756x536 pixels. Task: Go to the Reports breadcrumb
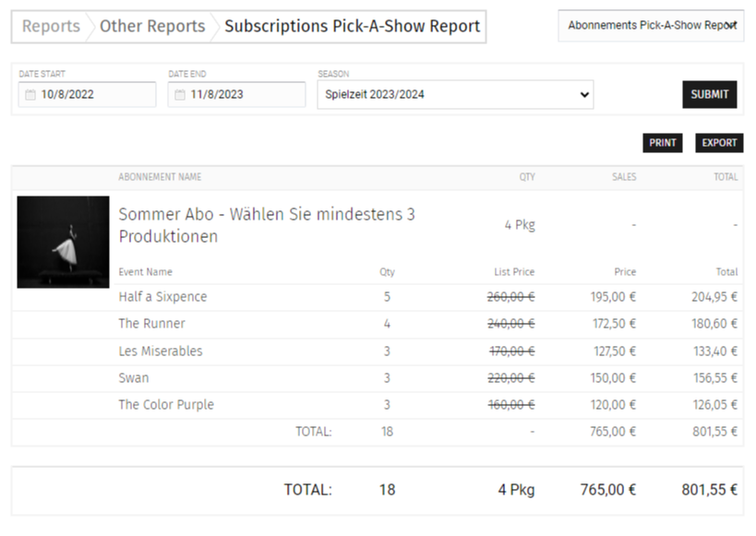click(51, 27)
